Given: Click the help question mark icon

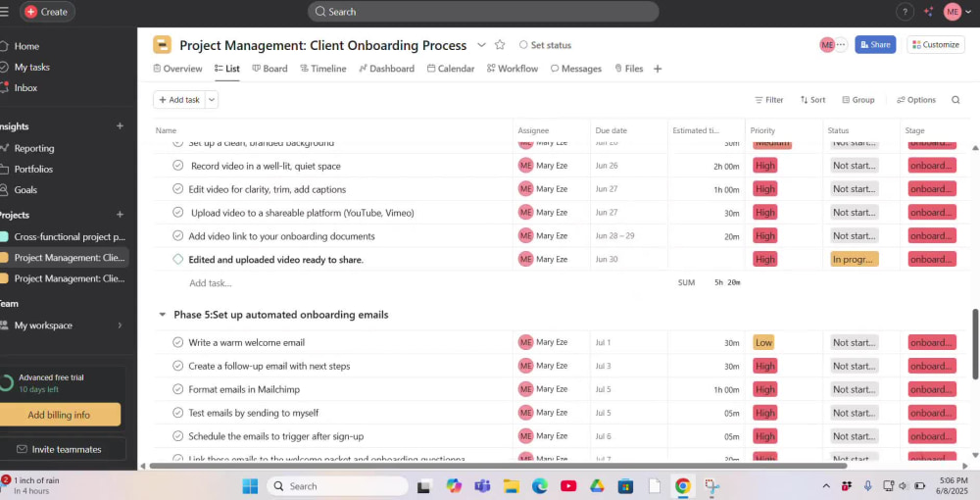Looking at the screenshot, I should (x=905, y=12).
